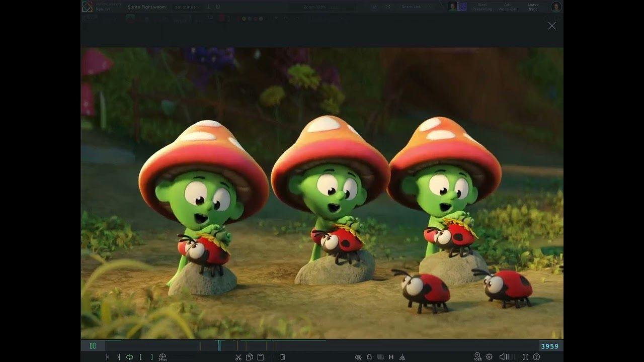Click the Share Link button
This screenshot has height=362, width=644.
pyautogui.click(x=411, y=7)
